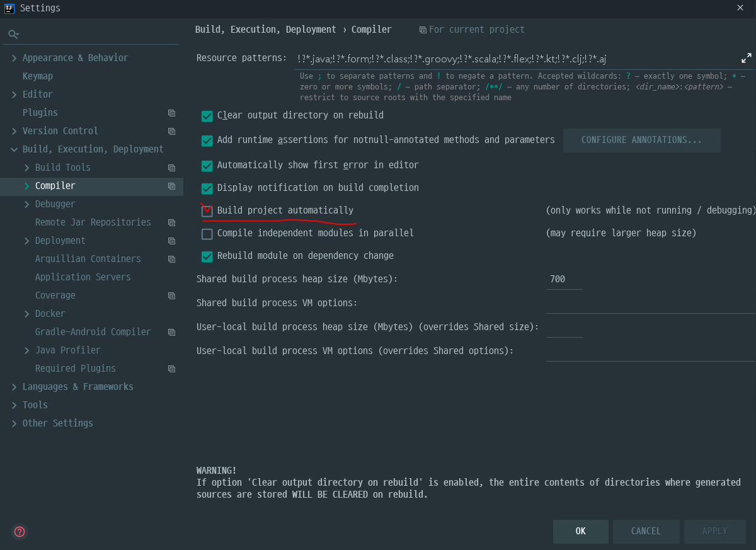Expand the Tools section
756x550 pixels.
click(x=14, y=405)
